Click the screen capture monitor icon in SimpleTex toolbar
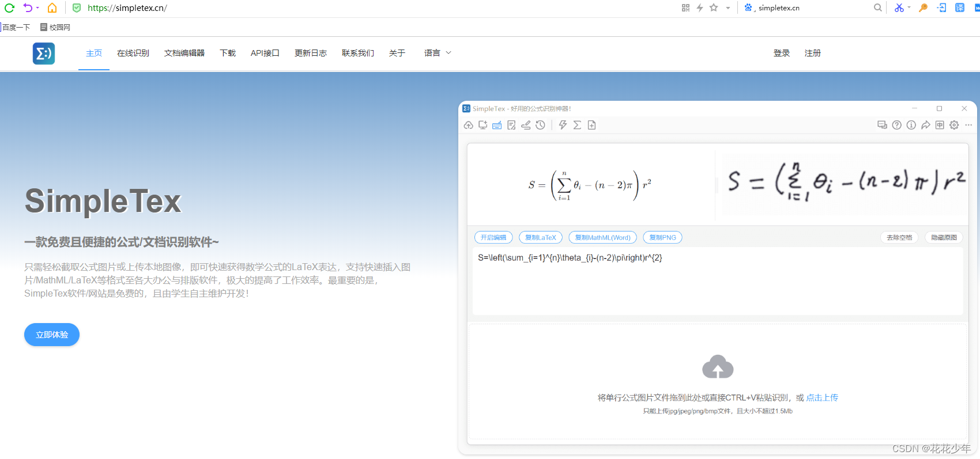The width and height of the screenshot is (980, 459). [483, 125]
